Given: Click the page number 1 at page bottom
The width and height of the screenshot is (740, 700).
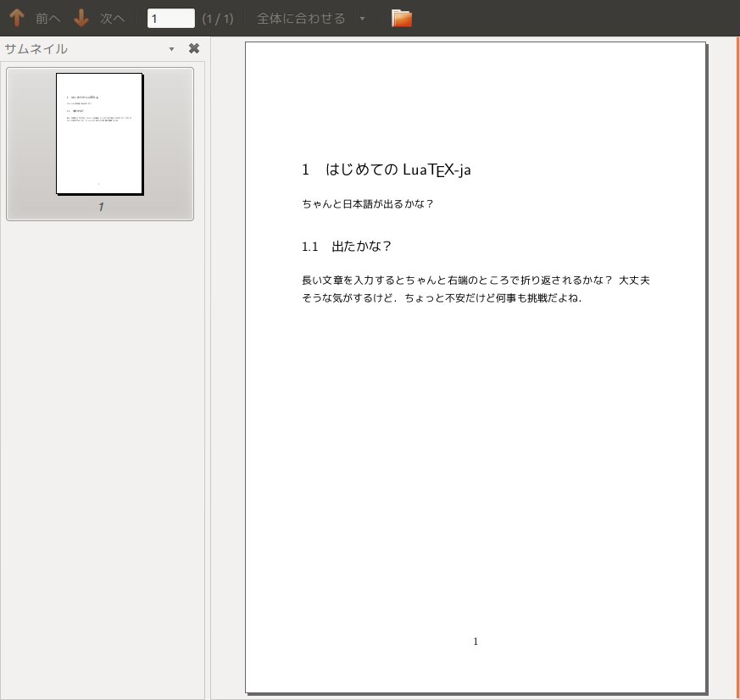Looking at the screenshot, I should point(476,641).
